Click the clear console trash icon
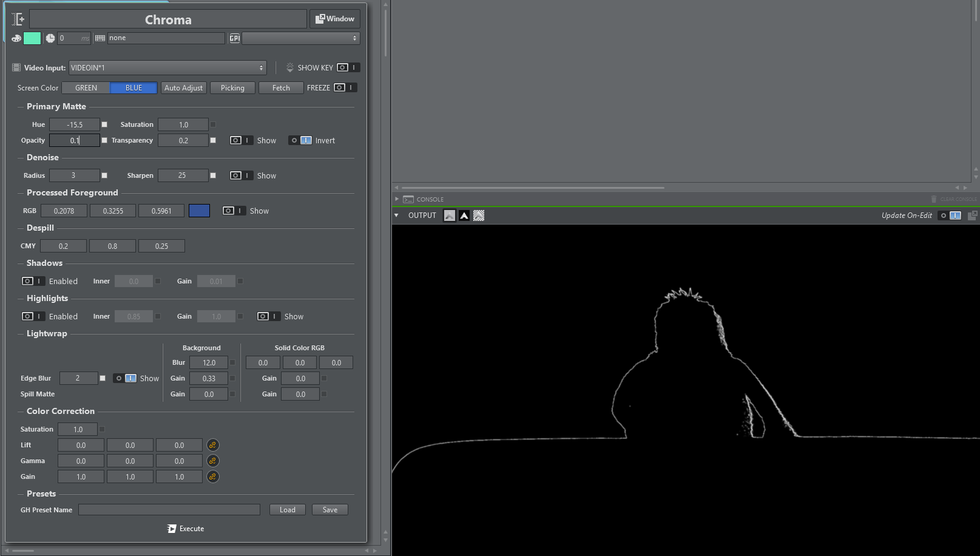 tap(934, 199)
